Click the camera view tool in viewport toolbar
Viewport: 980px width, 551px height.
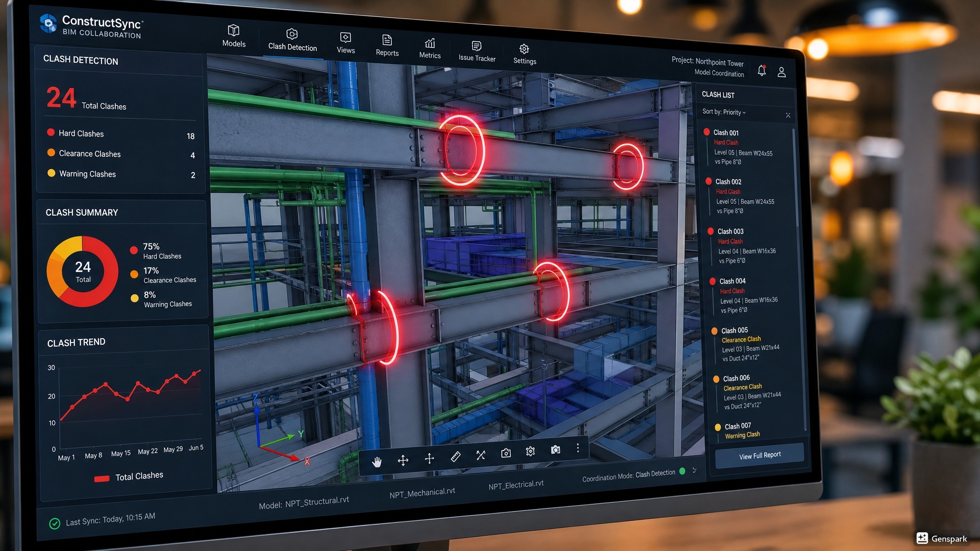506,453
